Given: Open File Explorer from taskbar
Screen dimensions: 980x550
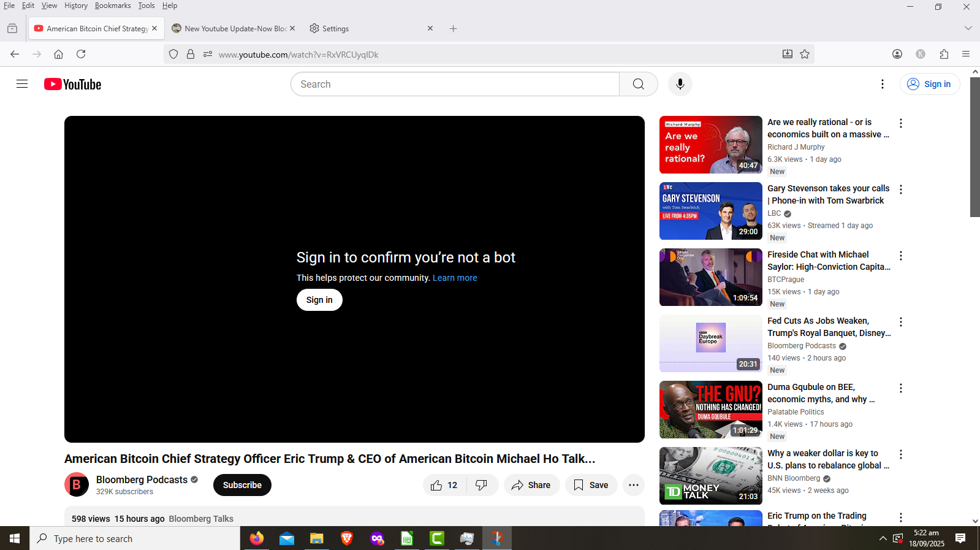Looking at the screenshot, I should [x=316, y=538].
